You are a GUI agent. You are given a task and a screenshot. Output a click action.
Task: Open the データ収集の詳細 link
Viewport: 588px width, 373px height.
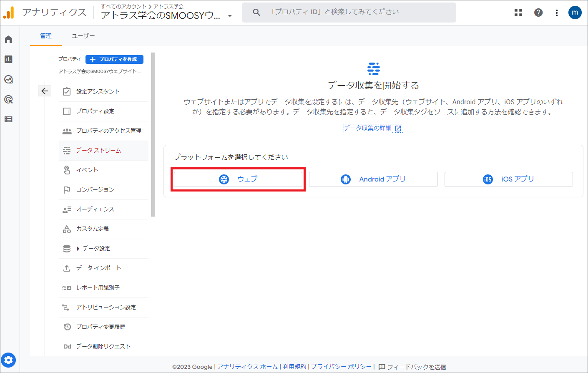pos(373,128)
